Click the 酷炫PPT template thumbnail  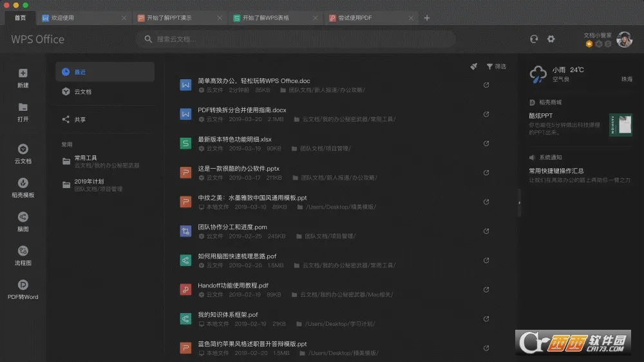[x=621, y=125]
